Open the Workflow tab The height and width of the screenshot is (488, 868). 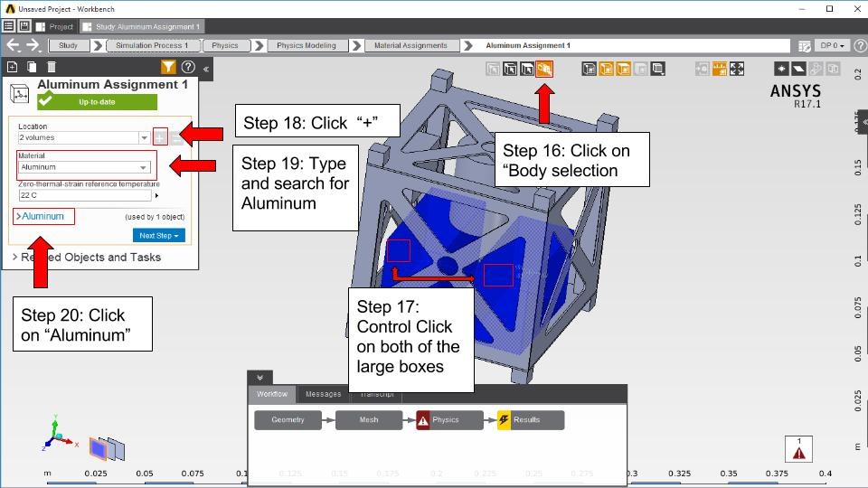272,394
